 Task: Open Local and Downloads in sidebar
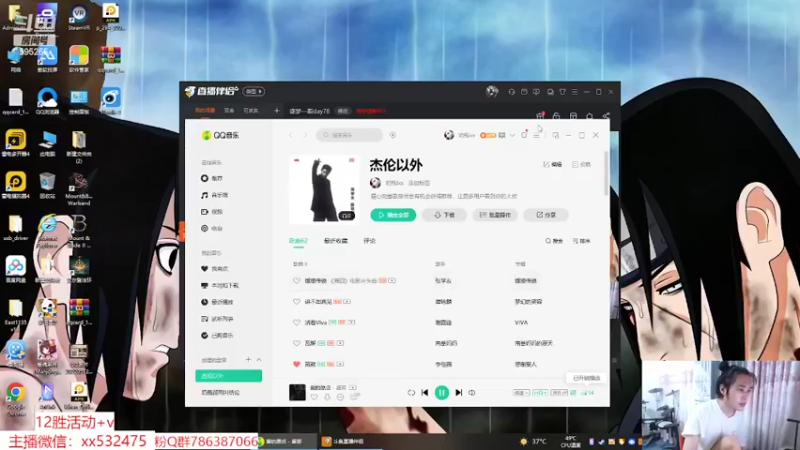pyautogui.click(x=219, y=285)
